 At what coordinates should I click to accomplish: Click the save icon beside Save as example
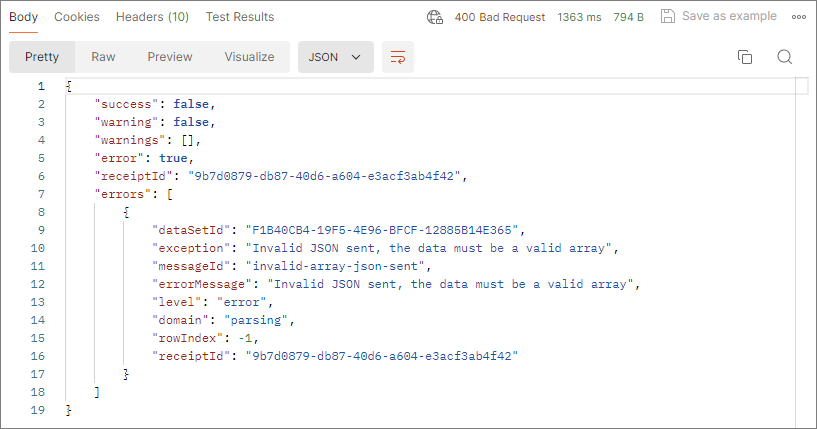point(667,17)
